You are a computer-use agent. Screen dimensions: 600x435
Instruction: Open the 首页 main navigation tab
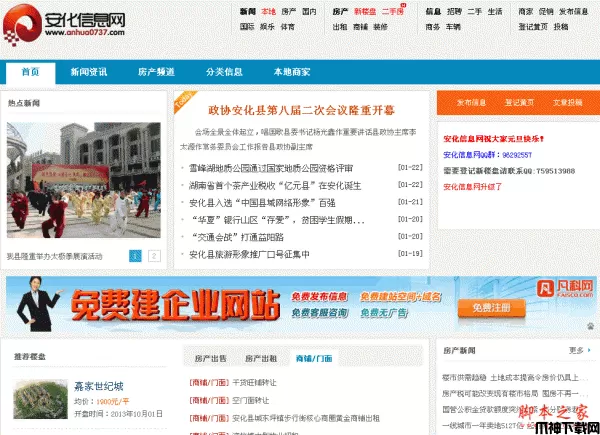point(31,72)
